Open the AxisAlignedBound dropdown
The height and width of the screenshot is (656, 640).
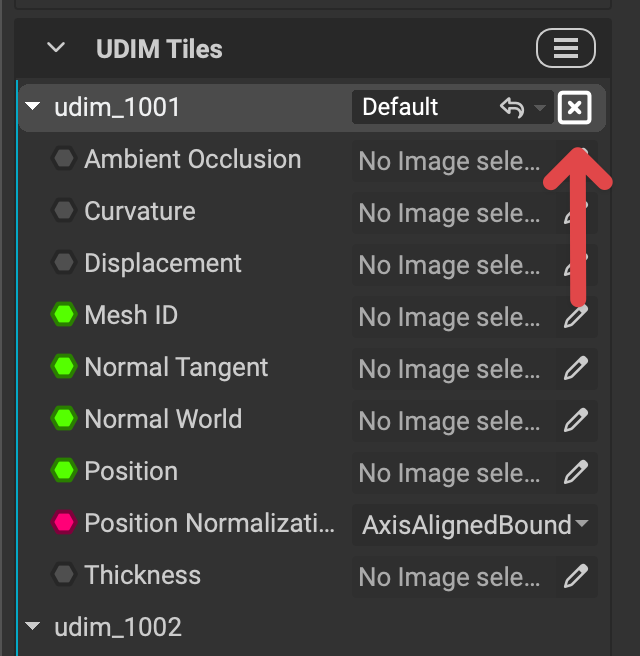474,525
